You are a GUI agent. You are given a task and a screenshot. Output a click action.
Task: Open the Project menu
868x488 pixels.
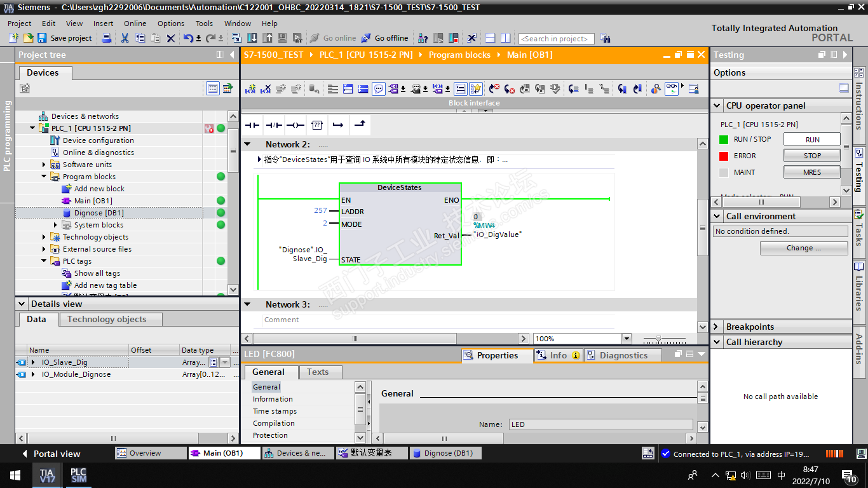[x=20, y=24]
